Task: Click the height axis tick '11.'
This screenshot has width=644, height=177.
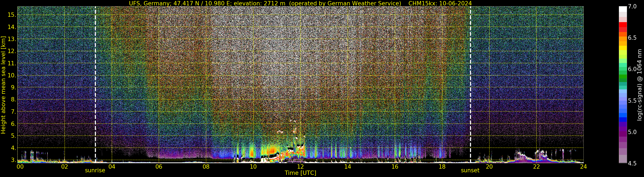Action: pyautogui.click(x=12, y=63)
